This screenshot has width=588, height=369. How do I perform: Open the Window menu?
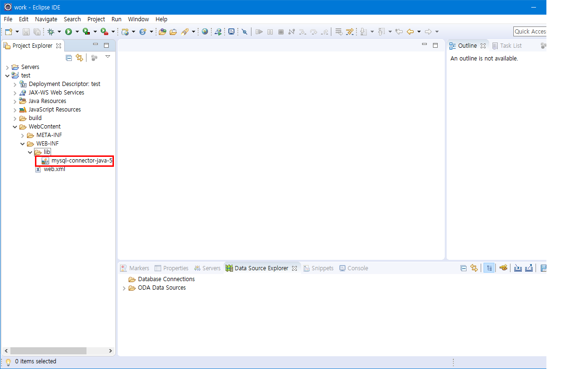pyautogui.click(x=138, y=19)
